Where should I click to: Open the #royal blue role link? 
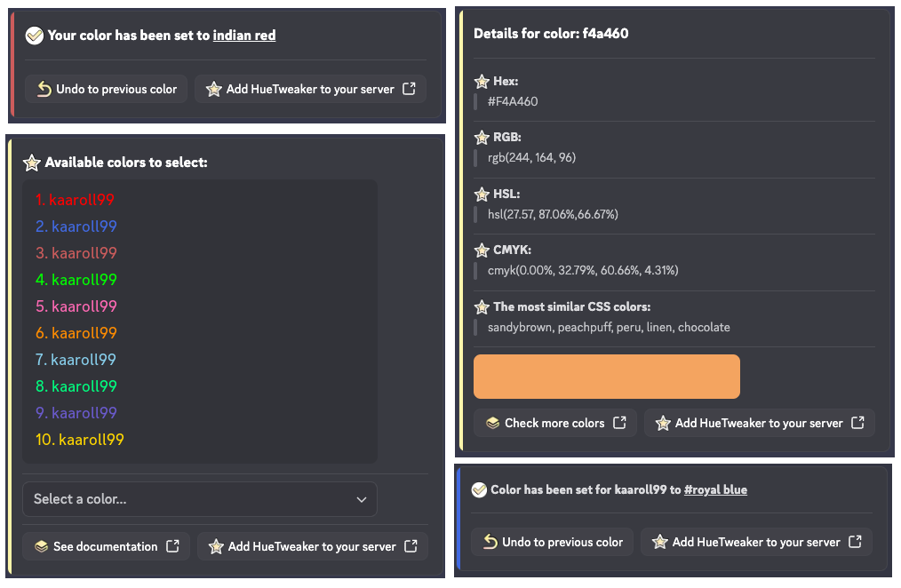[x=715, y=489]
